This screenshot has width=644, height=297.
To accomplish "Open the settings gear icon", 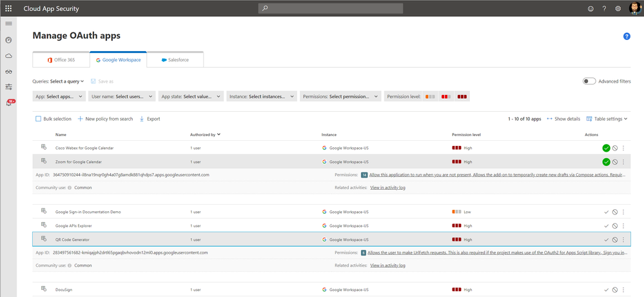I will pos(618,8).
